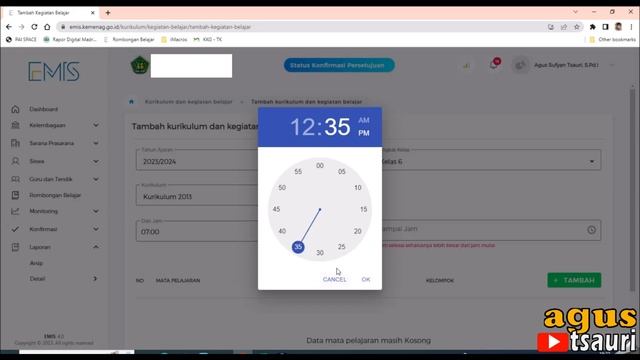Screen dimensions: 640x360
Task: Select AM in the time picker
Action: [364, 120]
